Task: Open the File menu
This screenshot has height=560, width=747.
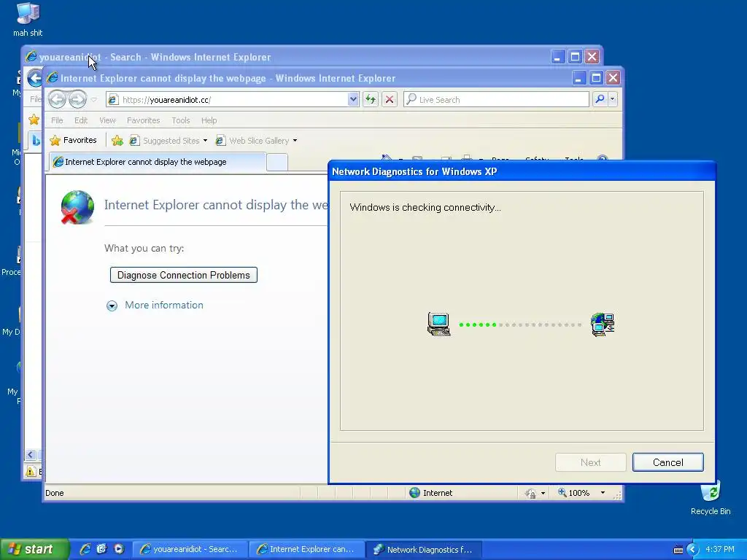Action: 57,120
